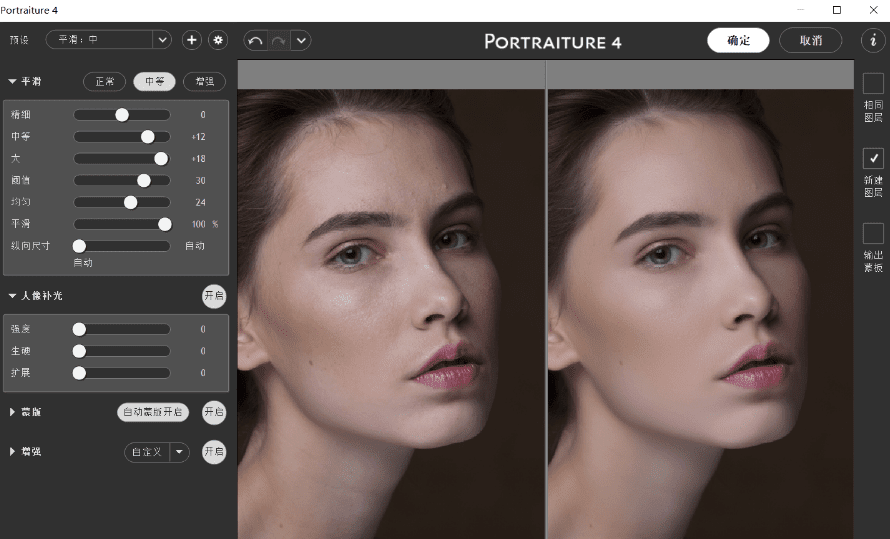
Task: Click the undo arrow icon
Action: (x=255, y=40)
